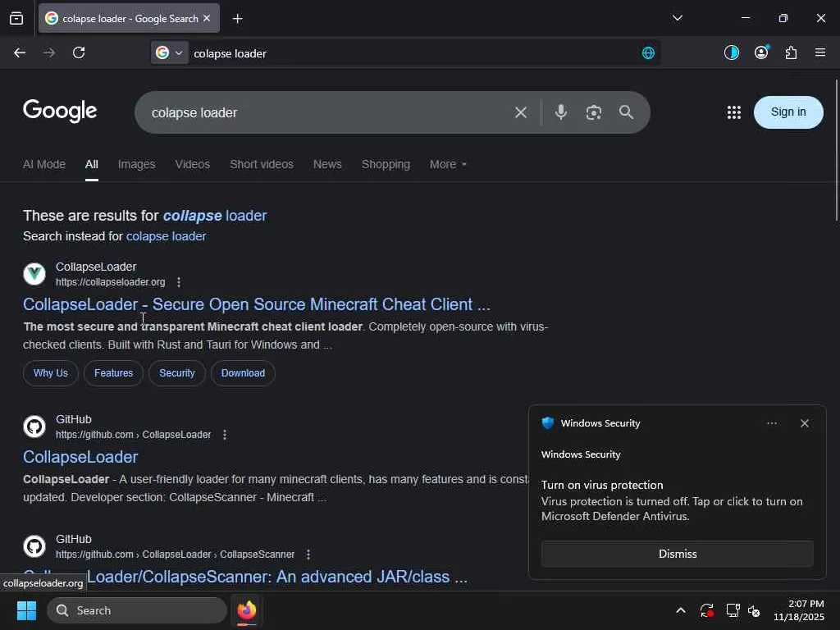Click the CollapseLoader site favicon
This screenshot has width=840, height=630.
click(x=34, y=274)
